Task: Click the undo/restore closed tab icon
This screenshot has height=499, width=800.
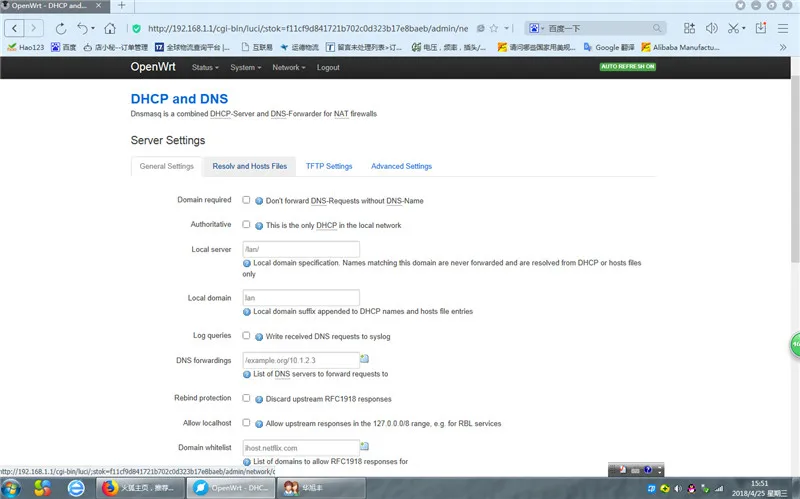Action: pyautogui.click(x=83, y=28)
